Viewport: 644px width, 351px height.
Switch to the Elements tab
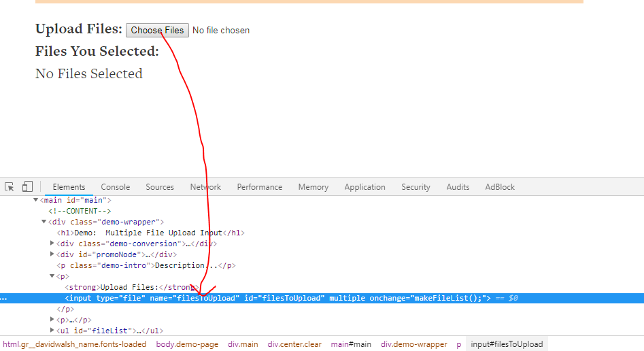[x=69, y=187]
